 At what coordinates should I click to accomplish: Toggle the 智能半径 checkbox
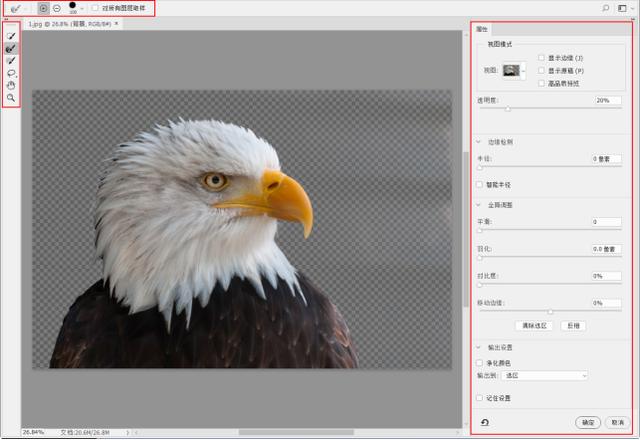coord(479,184)
